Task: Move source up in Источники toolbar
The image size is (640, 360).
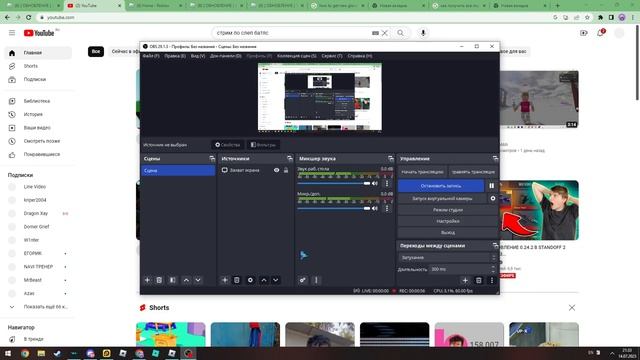Action: (264, 280)
